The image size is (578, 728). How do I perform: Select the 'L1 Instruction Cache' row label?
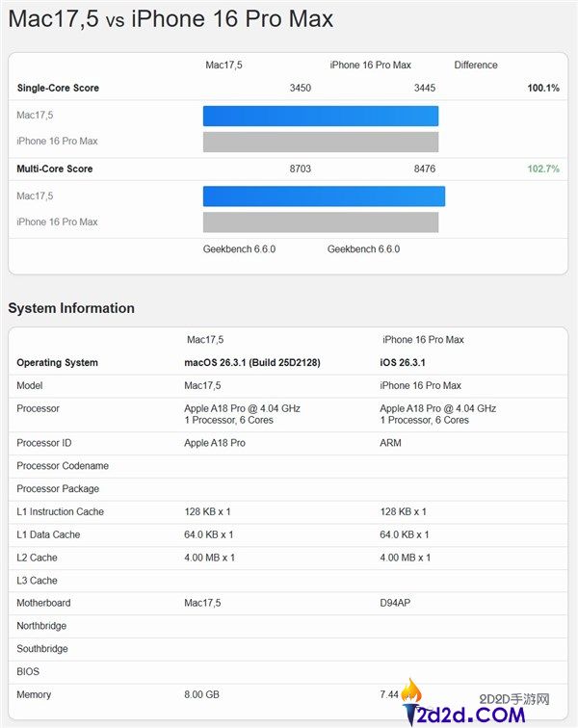click(61, 511)
